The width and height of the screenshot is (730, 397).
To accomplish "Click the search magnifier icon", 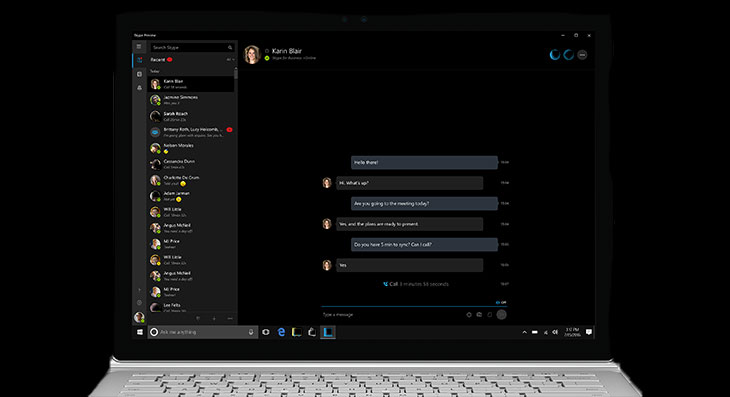I will tap(230, 47).
